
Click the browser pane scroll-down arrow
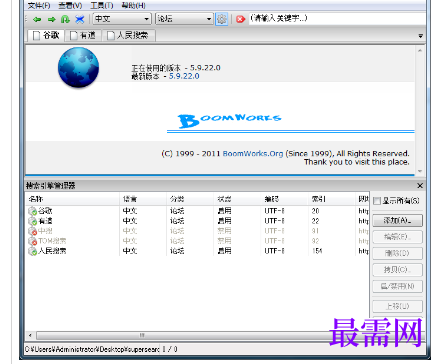420,171
